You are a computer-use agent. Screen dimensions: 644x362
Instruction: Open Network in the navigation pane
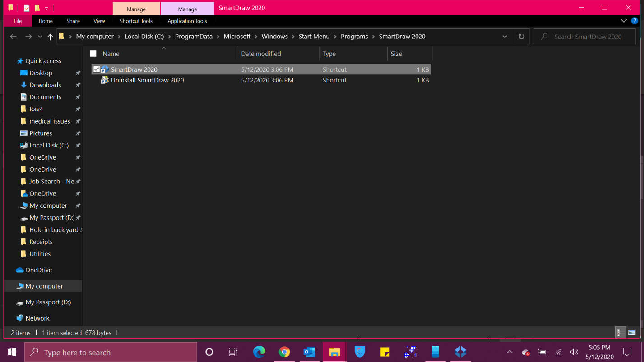[37, 318]
